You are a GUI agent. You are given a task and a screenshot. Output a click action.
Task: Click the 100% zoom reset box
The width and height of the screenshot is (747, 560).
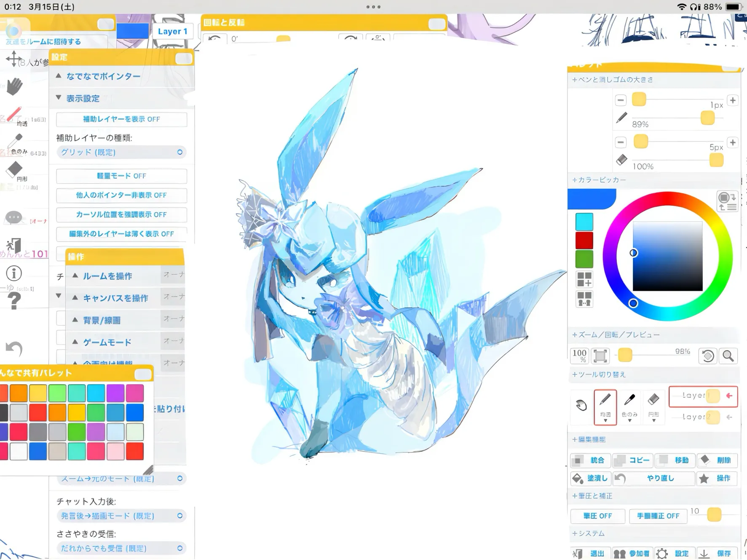580,356
